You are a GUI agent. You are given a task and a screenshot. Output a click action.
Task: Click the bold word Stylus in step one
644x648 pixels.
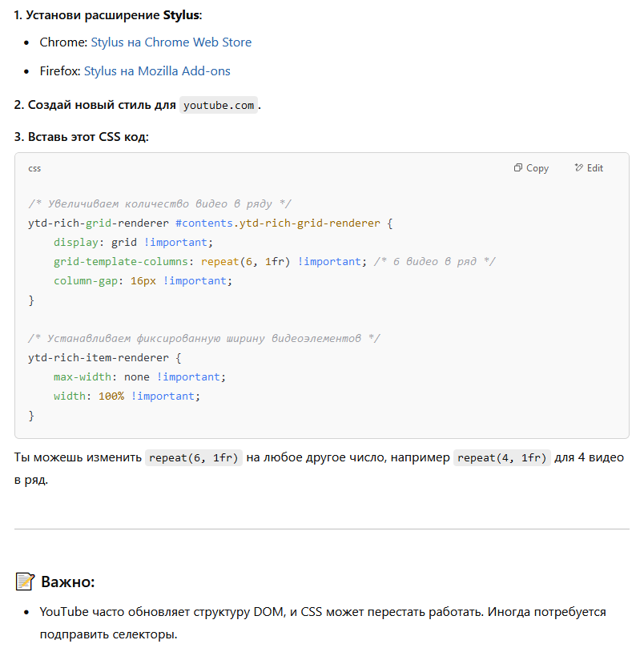pyautogui.click(x=181, y=15)
